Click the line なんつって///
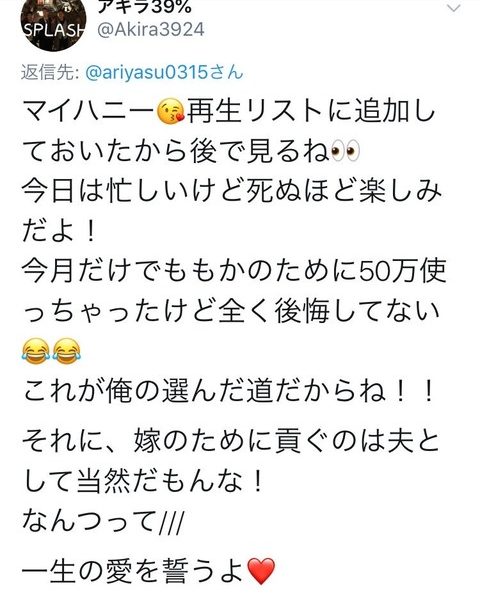Screen dimensions: 480x600 [103, 521]
